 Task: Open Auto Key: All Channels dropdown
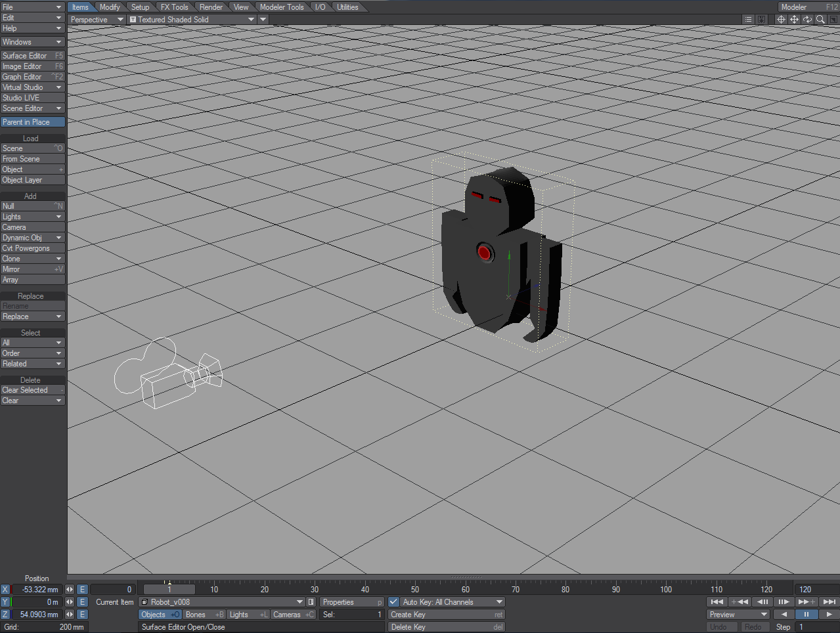[452, 602]
